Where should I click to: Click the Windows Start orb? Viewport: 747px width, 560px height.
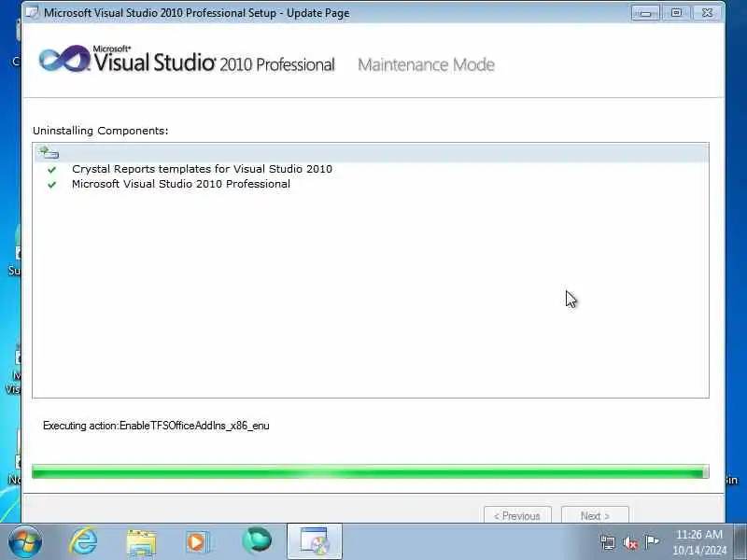coord(25,541)
